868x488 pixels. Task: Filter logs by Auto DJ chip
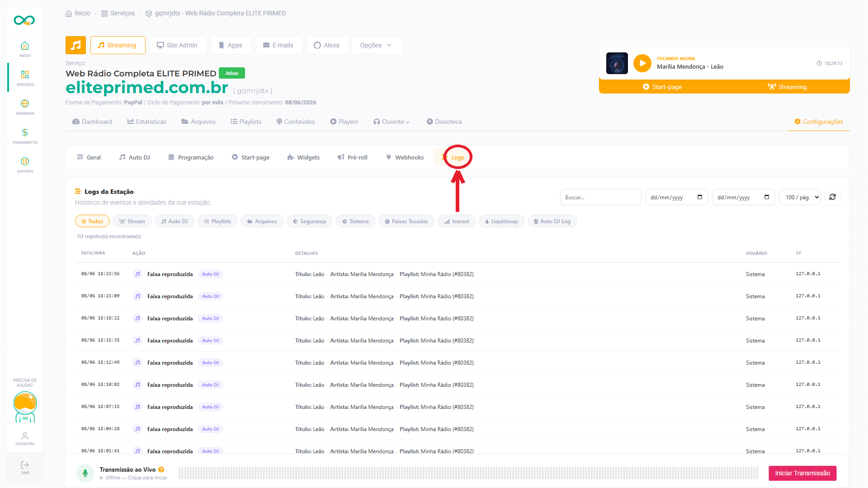(175, 221)
